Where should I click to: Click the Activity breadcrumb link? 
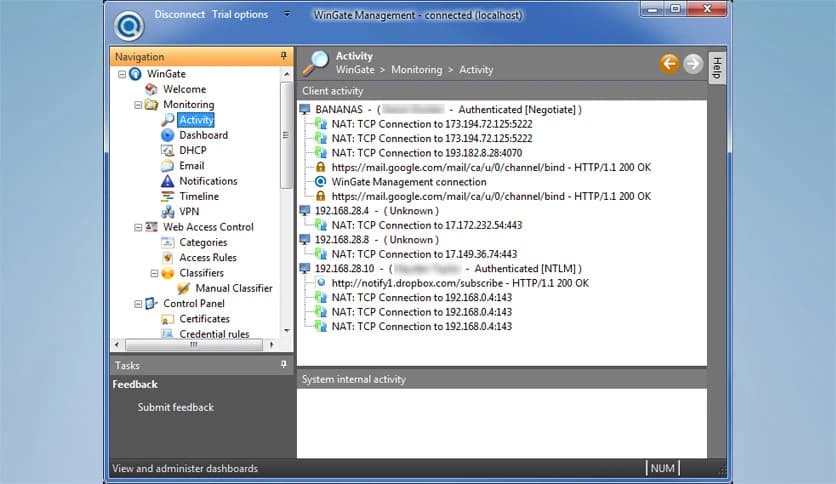click(476, 70)
